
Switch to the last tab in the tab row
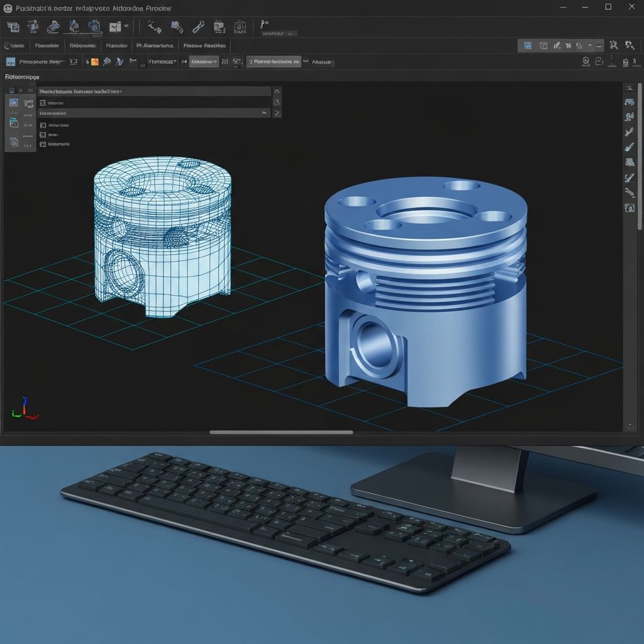(x=204, y=46)
